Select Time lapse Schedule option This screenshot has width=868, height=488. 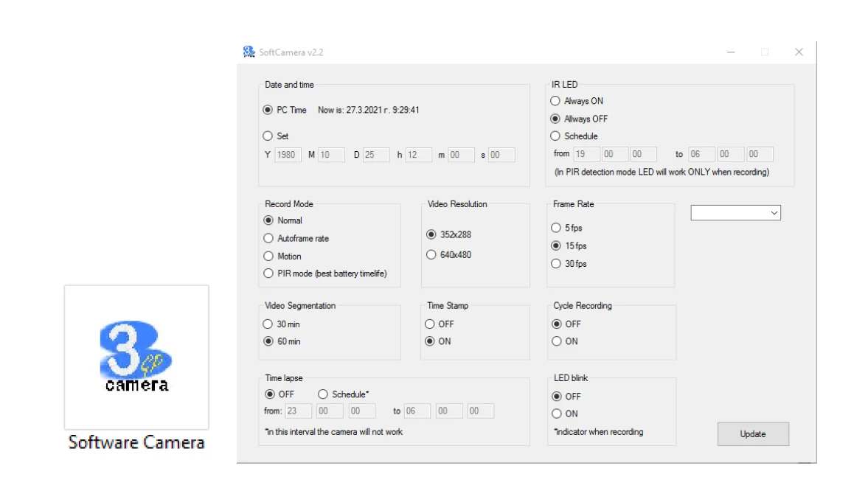pos(323,394)
